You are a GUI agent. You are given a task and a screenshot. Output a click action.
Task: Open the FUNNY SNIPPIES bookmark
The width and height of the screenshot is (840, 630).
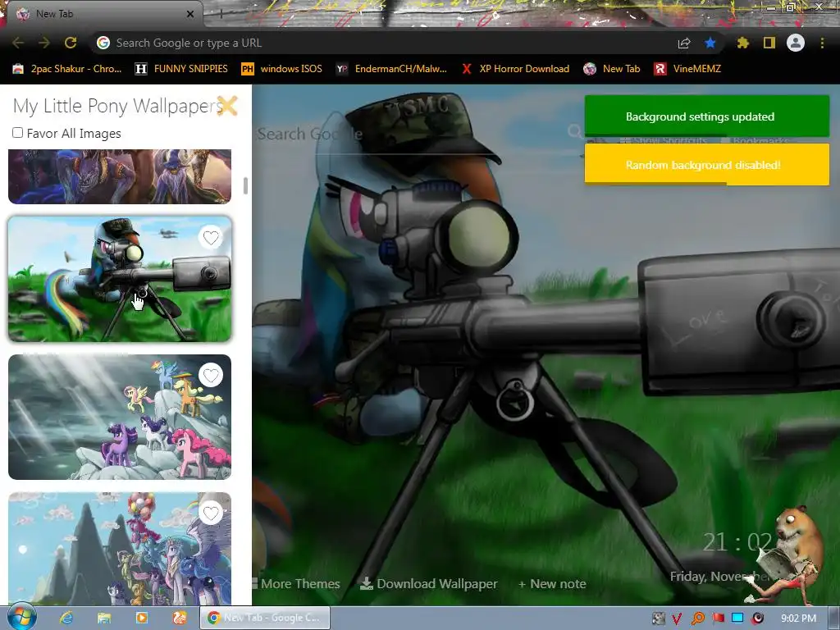tap(181, 69)
